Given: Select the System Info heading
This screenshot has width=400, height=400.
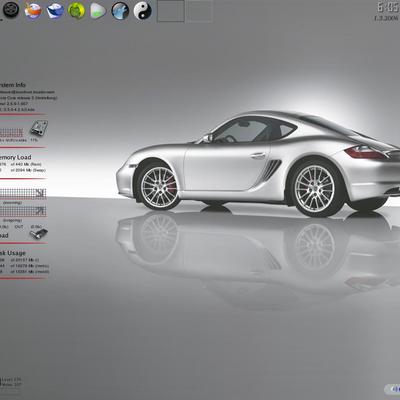Looking at the screenshot, I should click(13, 85).
